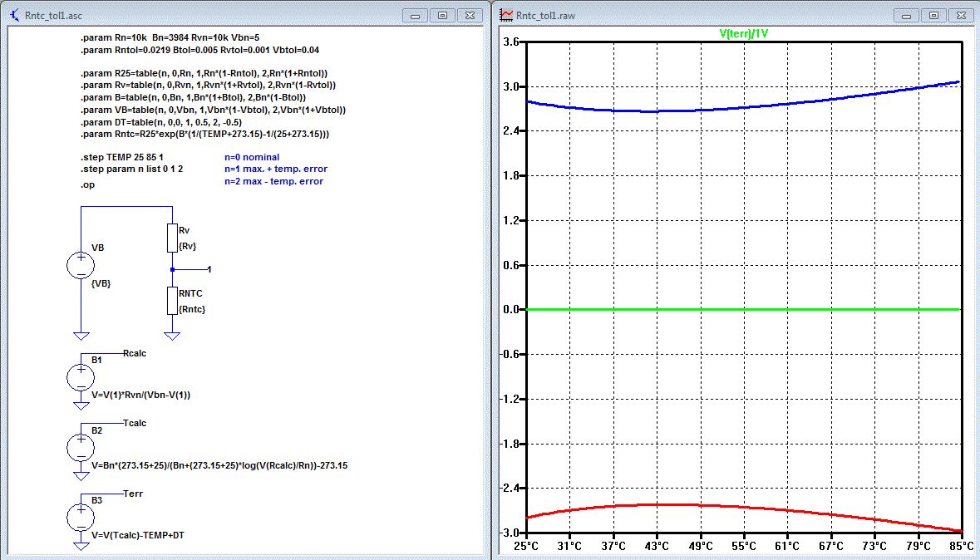Viewport: 980px width, 560px height.
Task: Click the .step TEMP 25 85 1 directive
Action: [x=122, y=157]
